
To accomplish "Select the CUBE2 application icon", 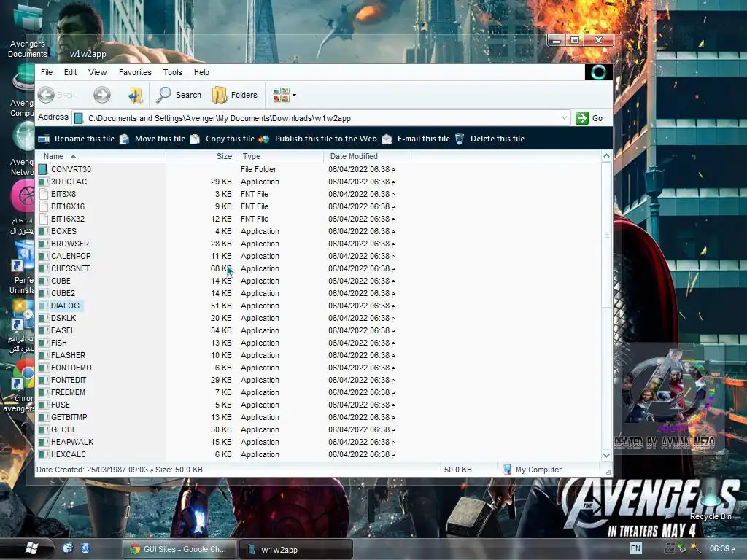I will point(43,293).
